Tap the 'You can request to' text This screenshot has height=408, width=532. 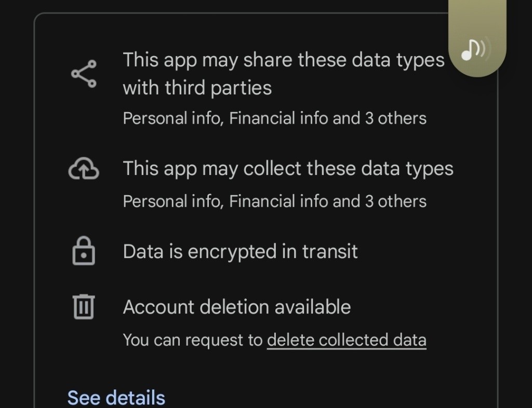tap(193, 341)
